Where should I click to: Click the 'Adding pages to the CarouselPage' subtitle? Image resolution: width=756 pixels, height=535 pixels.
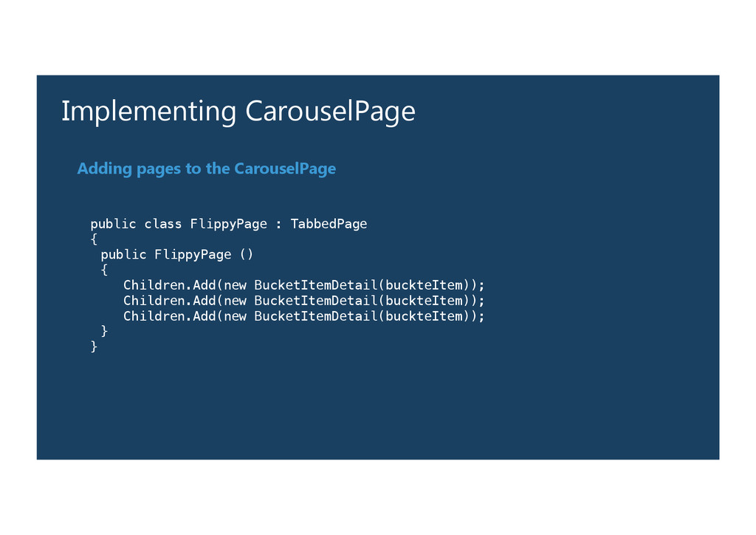(206, 168)
